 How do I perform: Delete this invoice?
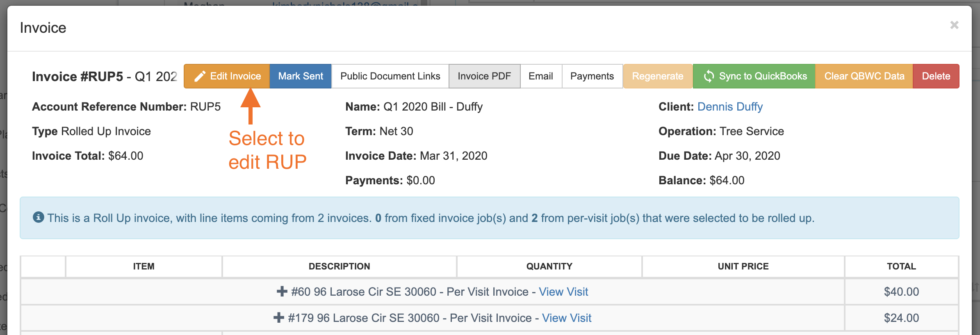click(936, 76)
